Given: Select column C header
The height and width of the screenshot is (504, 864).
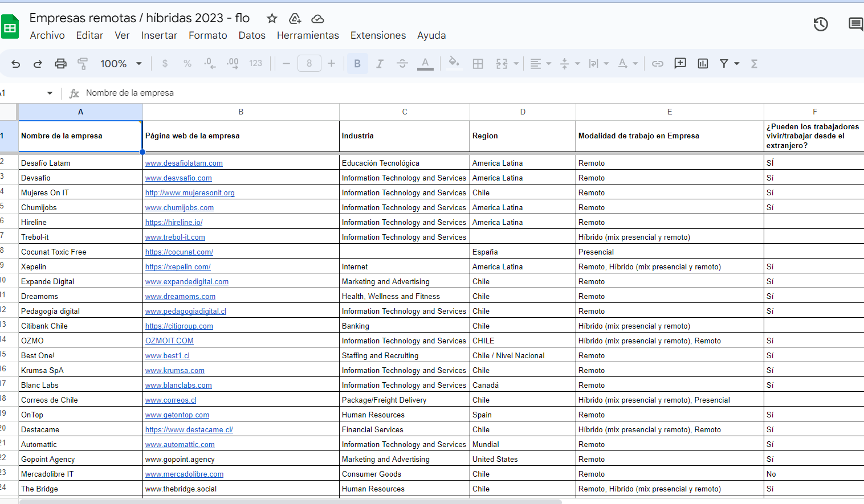Looking at the screenshot, I should coord(405,112).
